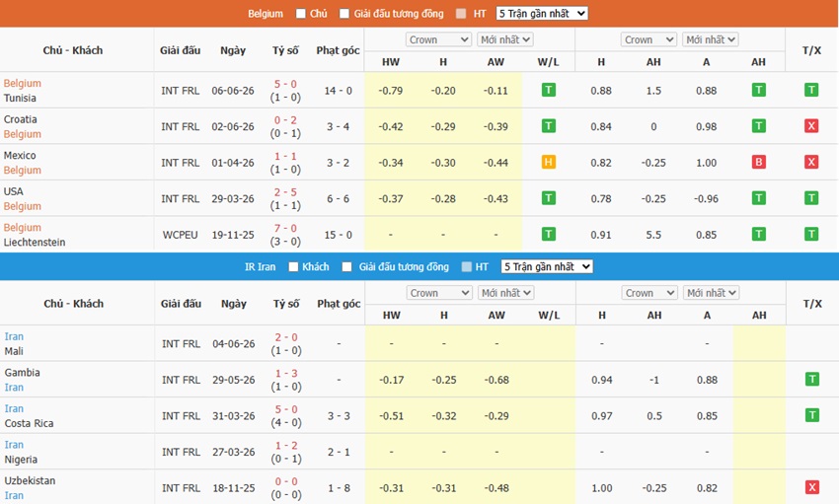Tick Belgium's Giải đấu tương đồng checkbox
839x504 pixels.
pos(344,14)
